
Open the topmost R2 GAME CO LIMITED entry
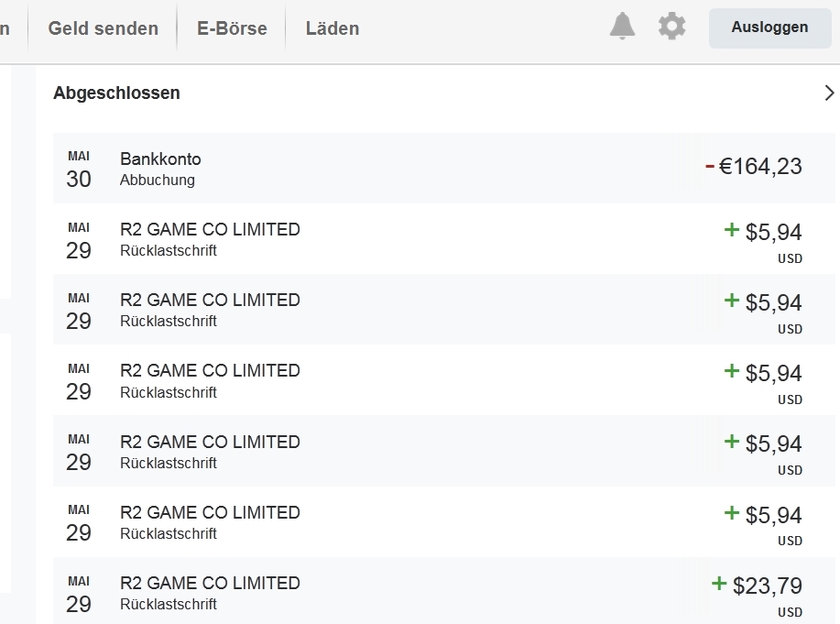(x=210, y=230)
